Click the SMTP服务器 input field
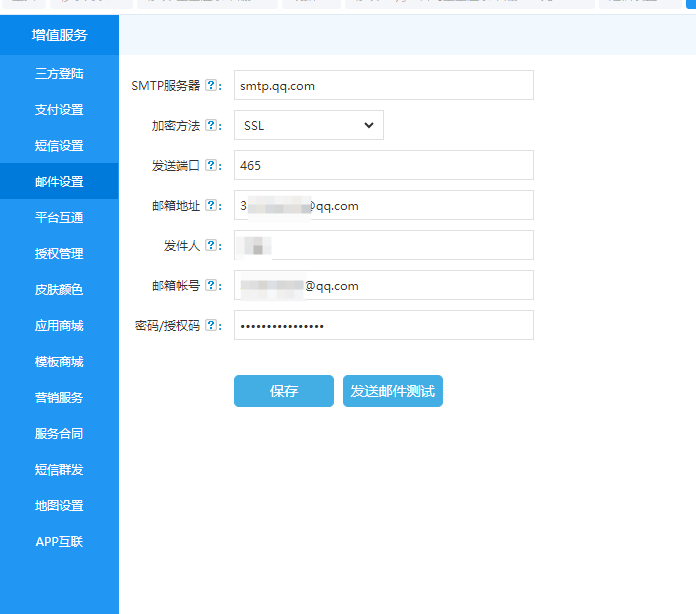696x614 pixels. point(383,85)
